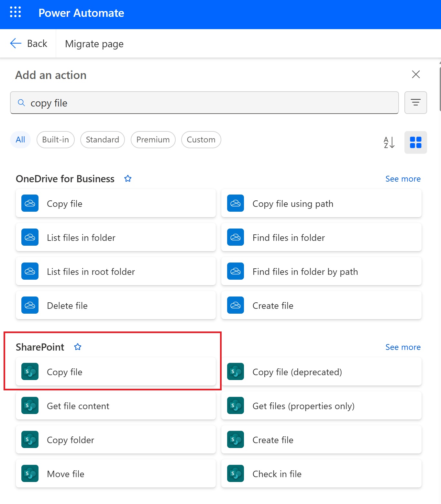Open the filter options panel

tap(415, 103)
